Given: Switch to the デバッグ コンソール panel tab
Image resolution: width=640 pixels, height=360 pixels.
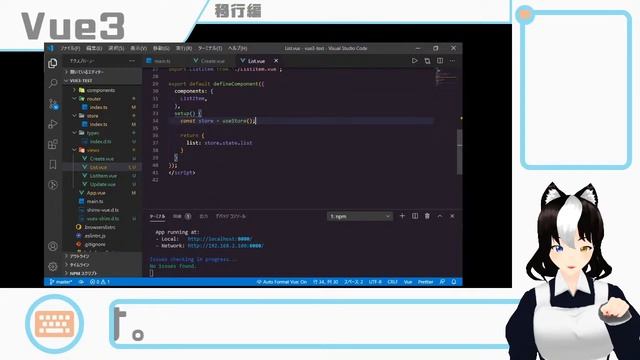Looking at the screenshot, I should coord(231,216).
